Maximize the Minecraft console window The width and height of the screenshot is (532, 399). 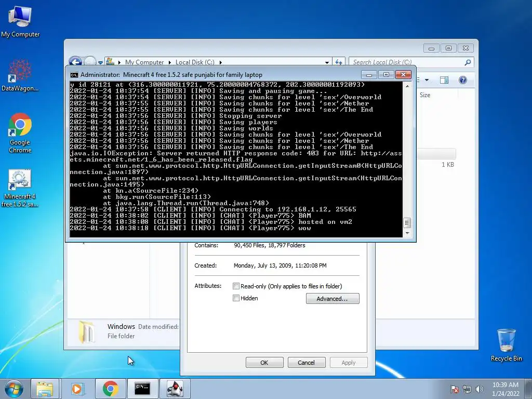pos(386,74)
